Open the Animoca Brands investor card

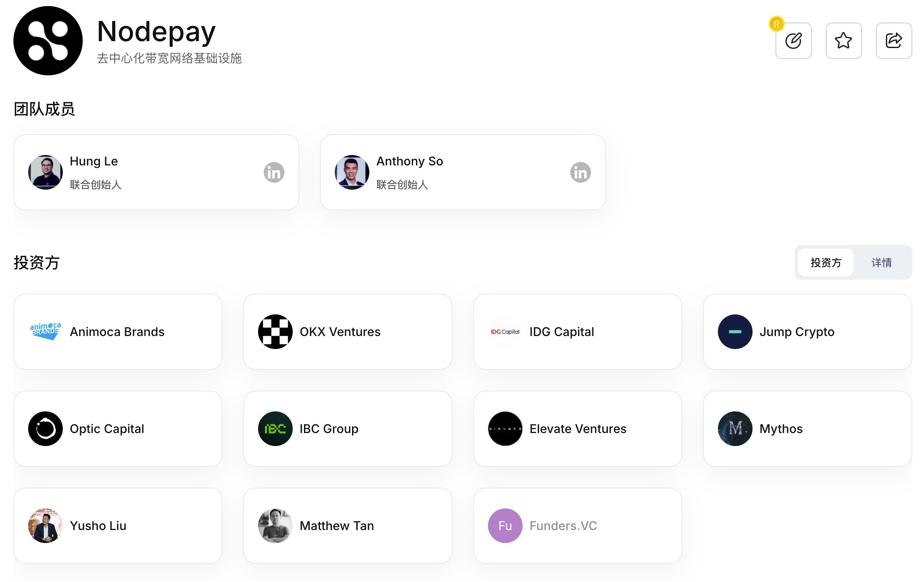coord(118,332)
